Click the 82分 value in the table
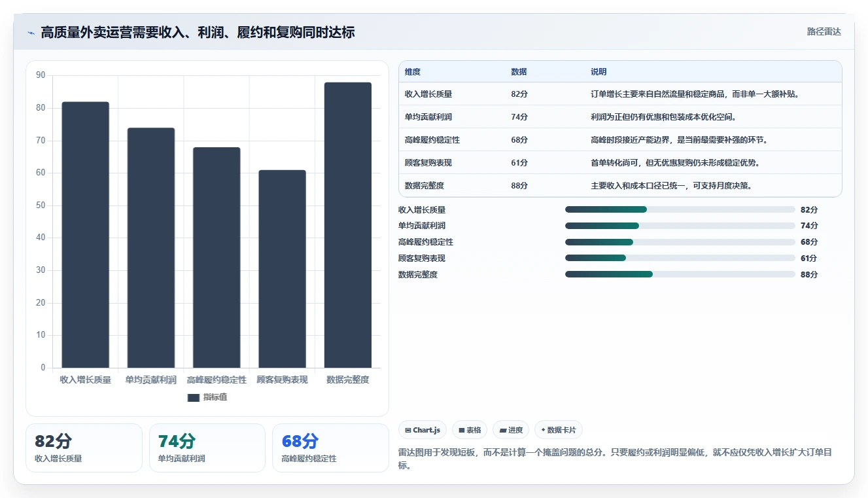The height and width of the screenshot is (498, 868). pyautogui.click(x=519, y=94)
